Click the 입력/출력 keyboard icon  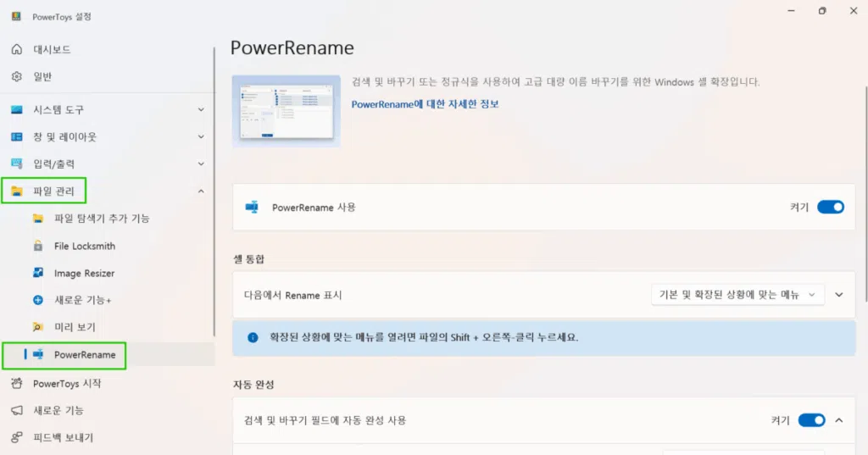tap(17, 164)
